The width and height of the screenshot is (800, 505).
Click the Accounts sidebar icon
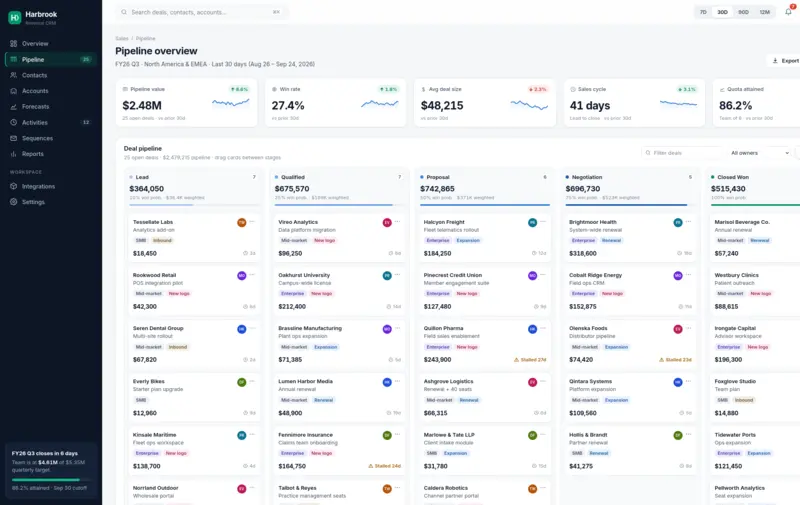[14, 91]
